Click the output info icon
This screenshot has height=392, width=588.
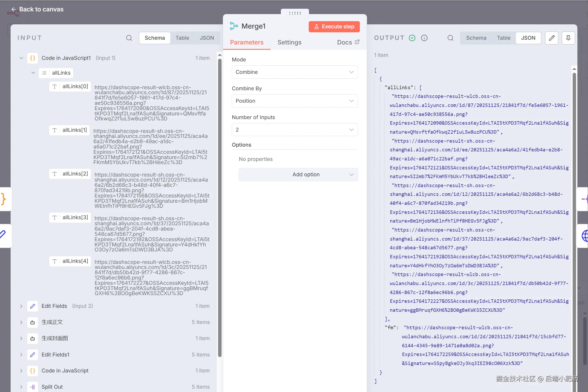424,38
